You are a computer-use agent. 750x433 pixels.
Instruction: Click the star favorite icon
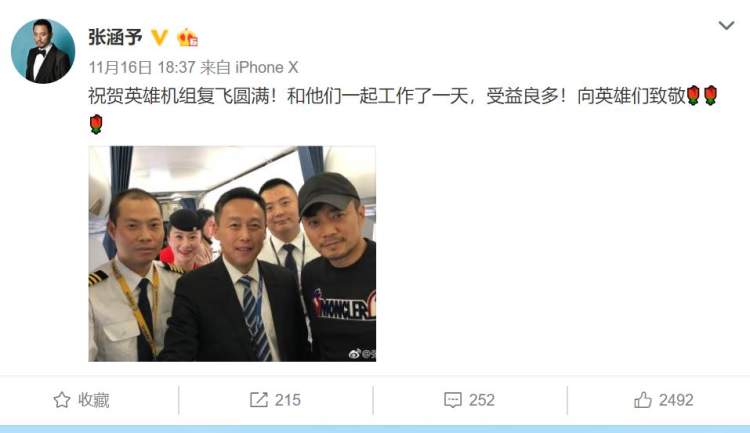[62, 400]
